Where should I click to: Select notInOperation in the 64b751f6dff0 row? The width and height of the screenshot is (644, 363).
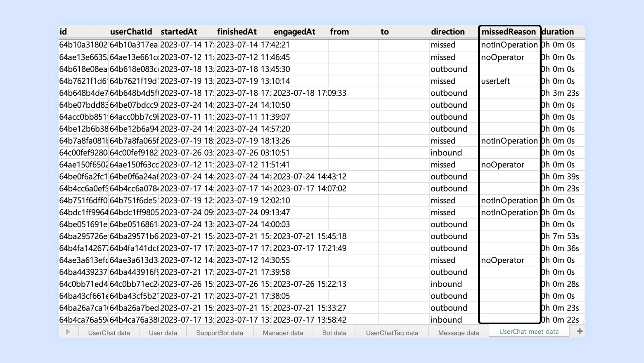(509, 201)
